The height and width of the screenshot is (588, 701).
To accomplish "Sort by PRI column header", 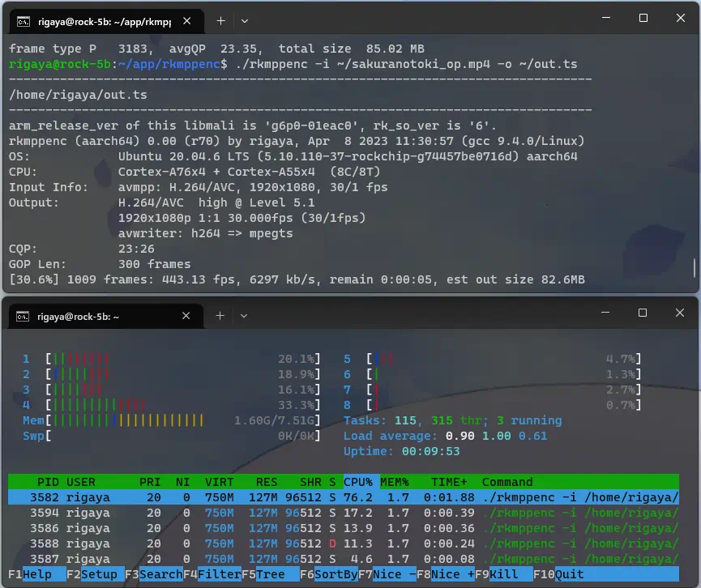I will tap(150, 482).
